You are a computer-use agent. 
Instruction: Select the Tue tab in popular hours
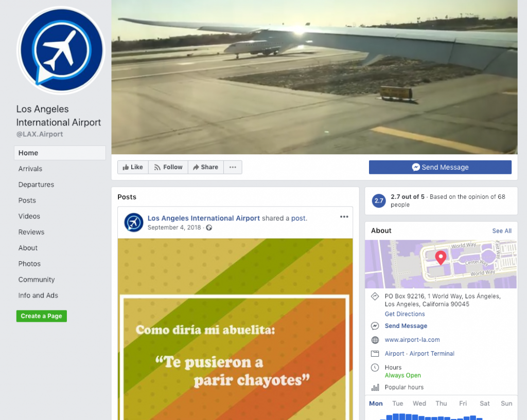[398, 404]
